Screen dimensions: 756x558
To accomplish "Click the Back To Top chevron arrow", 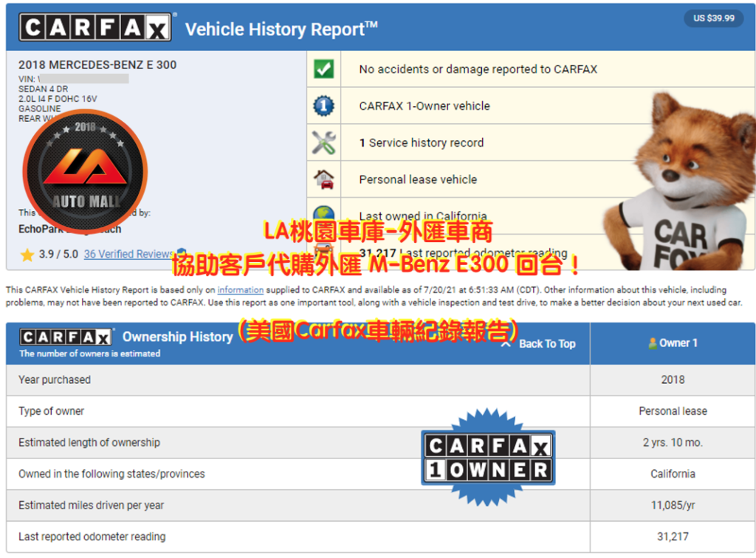I will point(505,344).
